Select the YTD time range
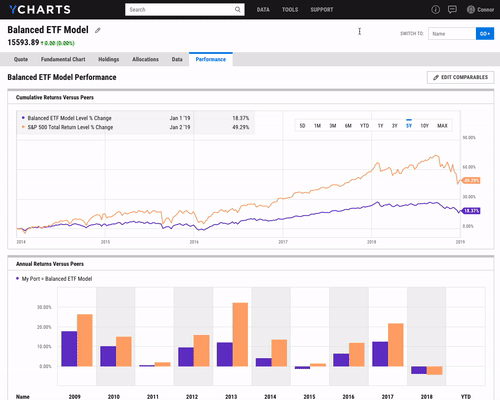 click(364, 126)
